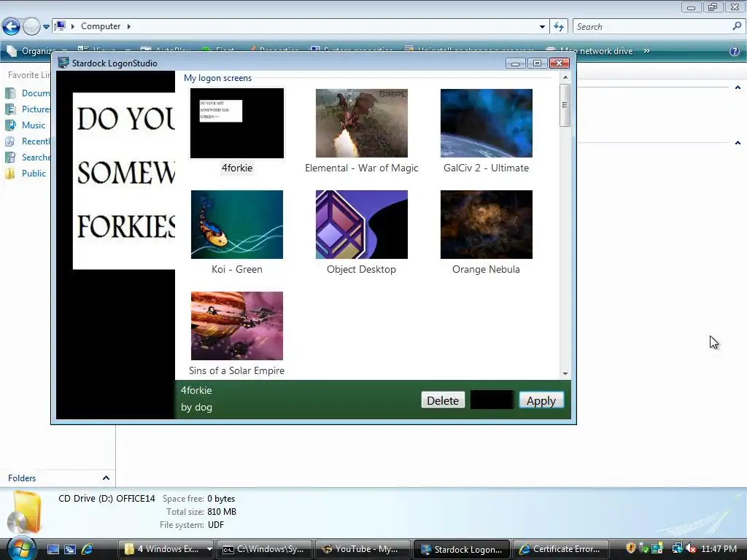Open the address bar history dropdown

542,27
